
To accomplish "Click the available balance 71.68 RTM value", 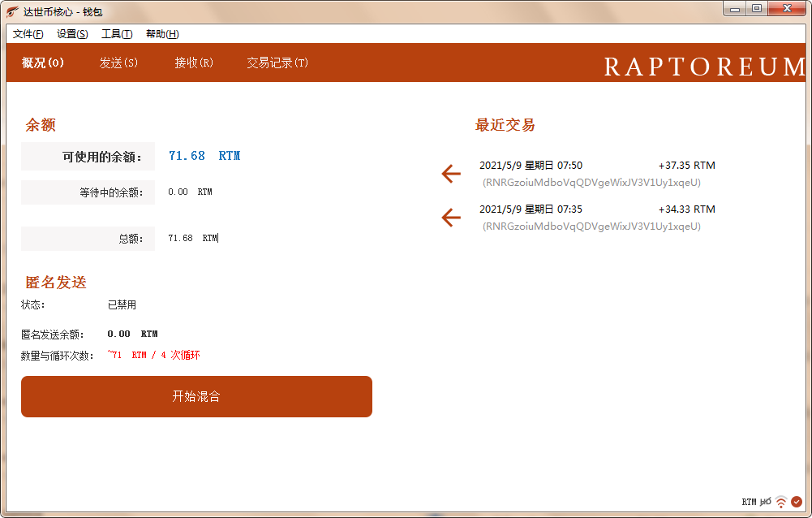I will pos(204,156).
